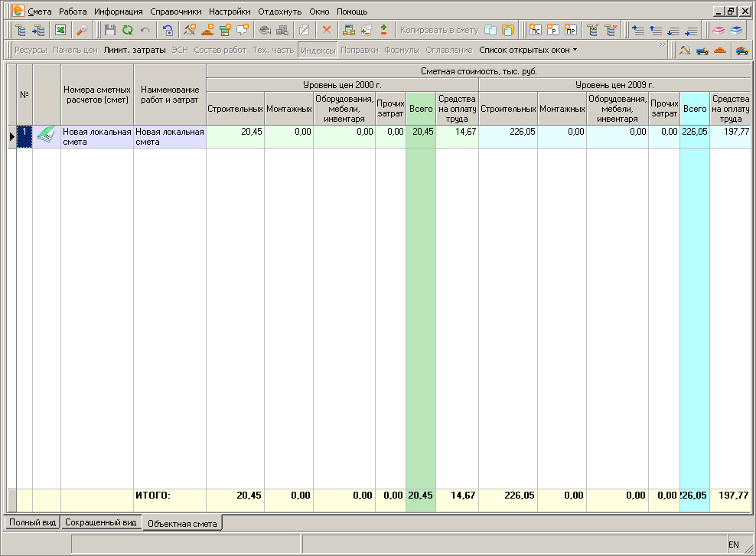Undo with the gray curved arrow
The height and width of the screenshot is (556, 756).
[x=145, y=30]
